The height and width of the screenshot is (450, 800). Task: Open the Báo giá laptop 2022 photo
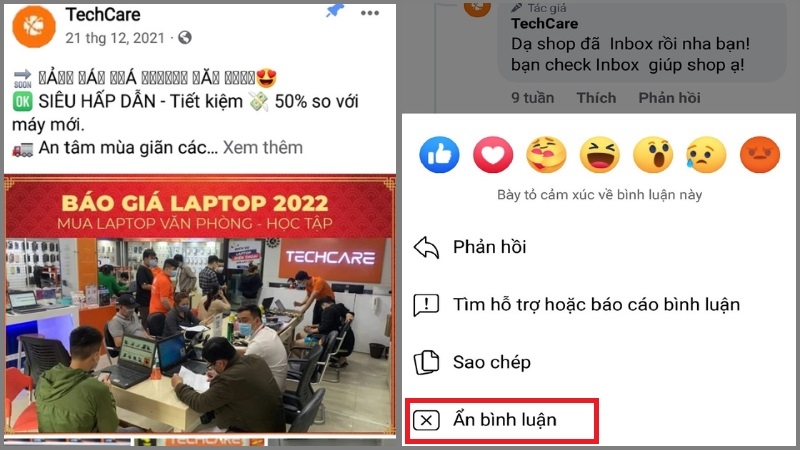[x=200, y=304]
